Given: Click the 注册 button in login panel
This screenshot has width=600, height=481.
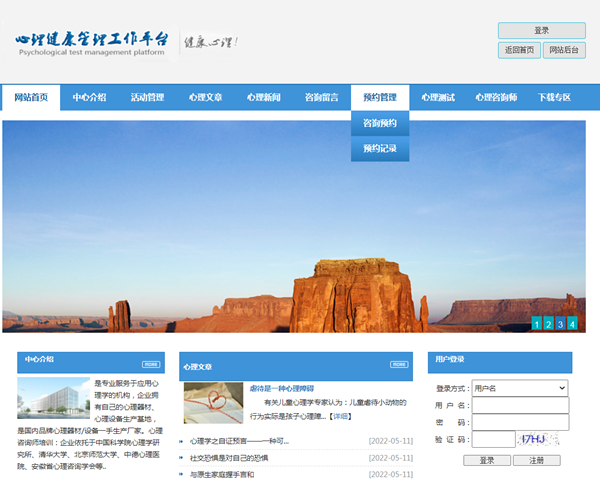Looking at the screenshot, I should point(537,461).
